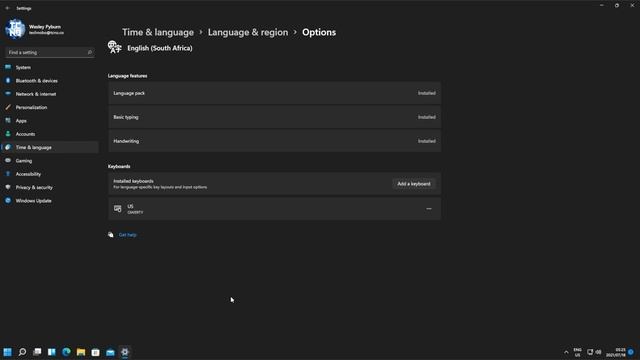640x360 pixels.
Task: Open the Windows Start menu
Action: pyautogui.click(x=8, y=352)
